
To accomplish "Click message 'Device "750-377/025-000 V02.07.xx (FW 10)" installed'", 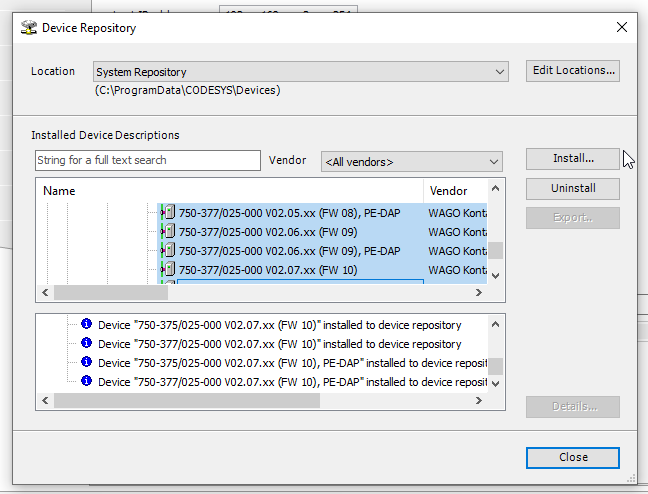I will click(279, 344).
